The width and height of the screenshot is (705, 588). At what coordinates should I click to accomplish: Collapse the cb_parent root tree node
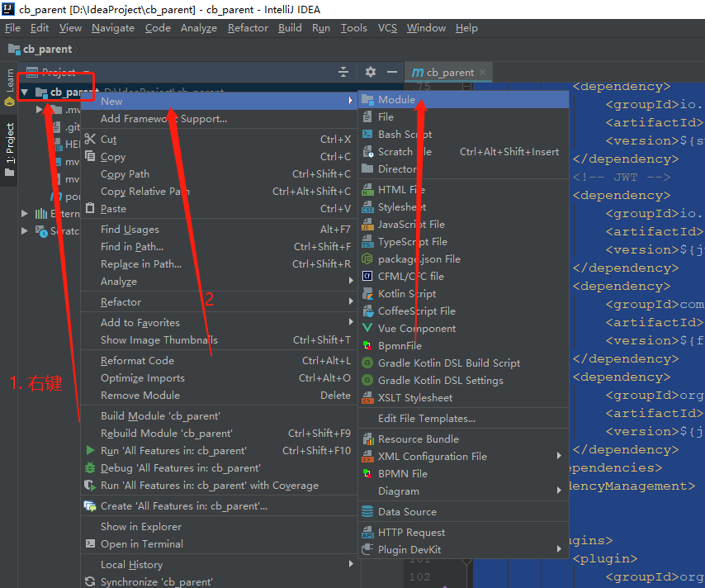tap(25, 92)
